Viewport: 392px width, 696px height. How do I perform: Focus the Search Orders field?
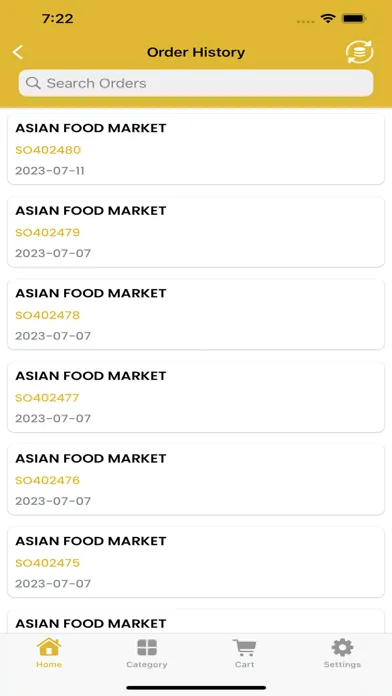point(196,83)
